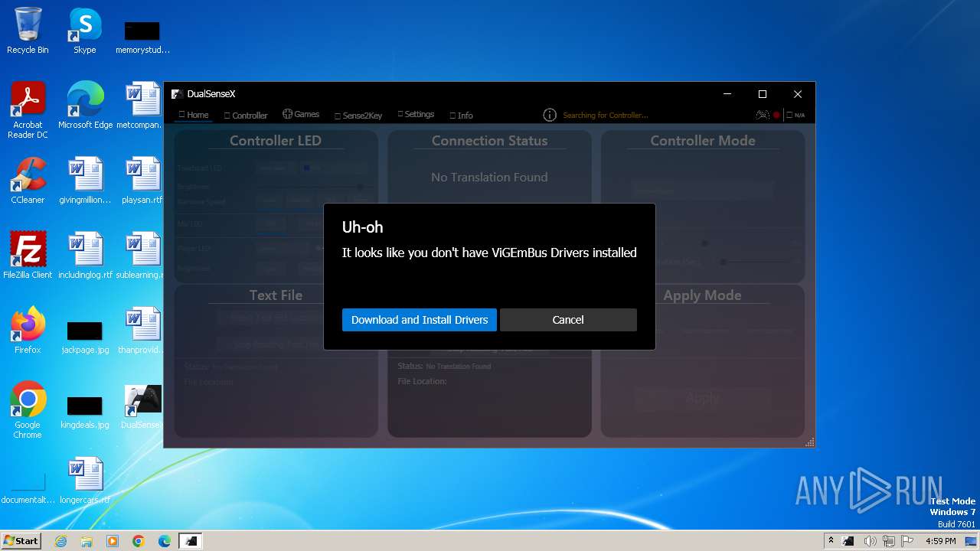Switch to the Controller tab
This screenshot has width=980, height=551.
click(246, 116)
